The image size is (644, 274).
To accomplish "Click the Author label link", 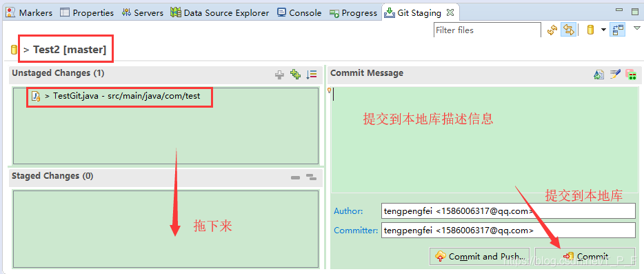I will [x=348, y=211].
